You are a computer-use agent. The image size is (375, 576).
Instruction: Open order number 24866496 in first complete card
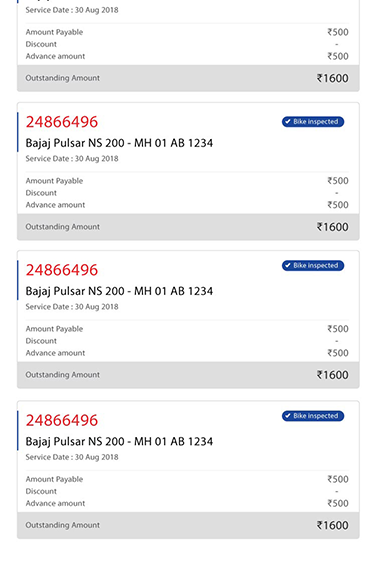pyautogui.click(x=62, y=122)
